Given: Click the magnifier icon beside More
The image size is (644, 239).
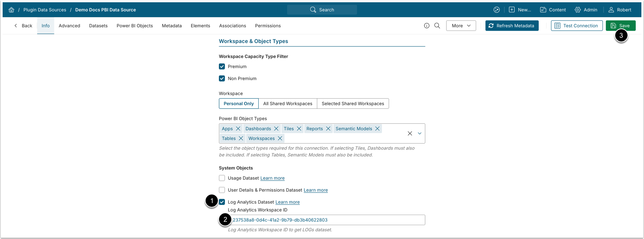Looking at the screenshot, I should tap(437, 26).
